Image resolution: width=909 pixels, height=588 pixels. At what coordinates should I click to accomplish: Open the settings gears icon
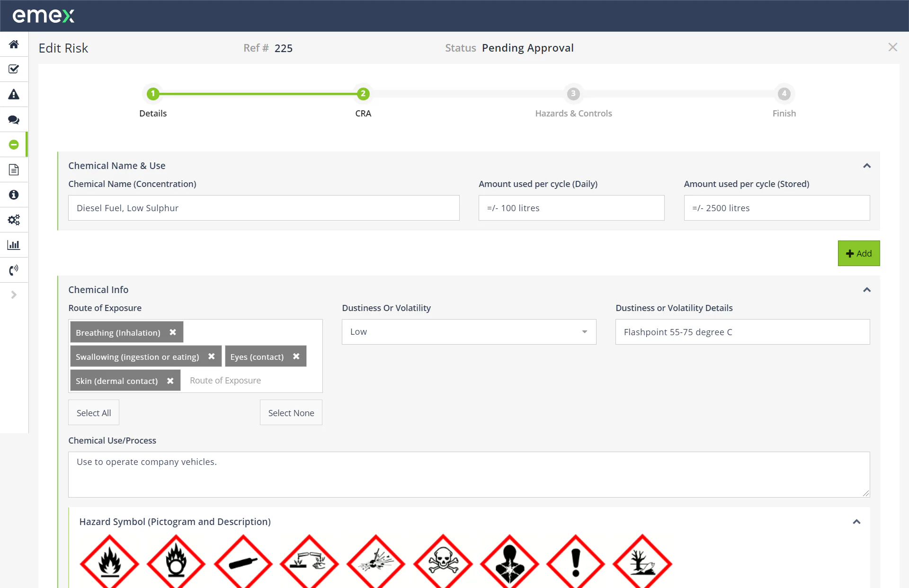pyautogui.click(x=14, y=220)
